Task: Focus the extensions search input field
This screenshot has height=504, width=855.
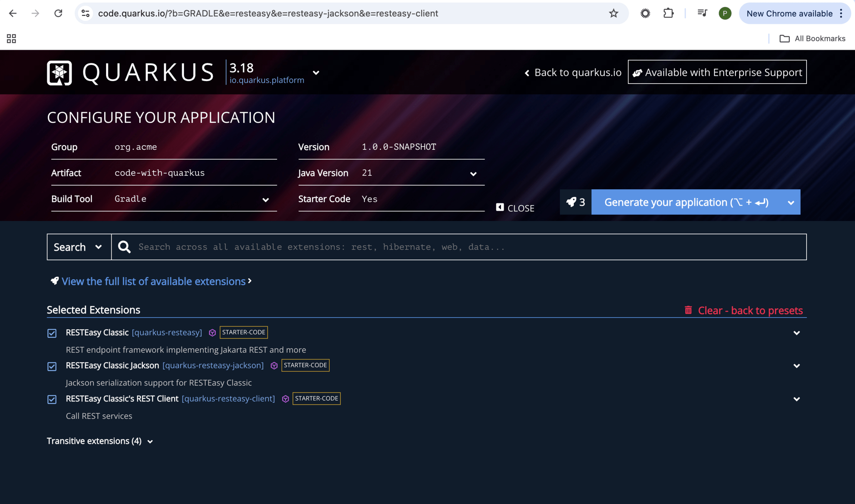Action: [467, 247]
